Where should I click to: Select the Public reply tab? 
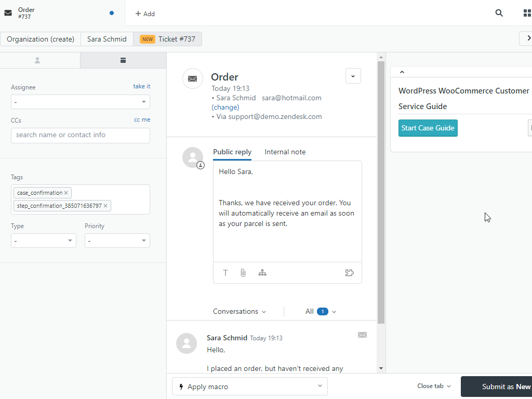pyautogui.click(x=232, y=152)
